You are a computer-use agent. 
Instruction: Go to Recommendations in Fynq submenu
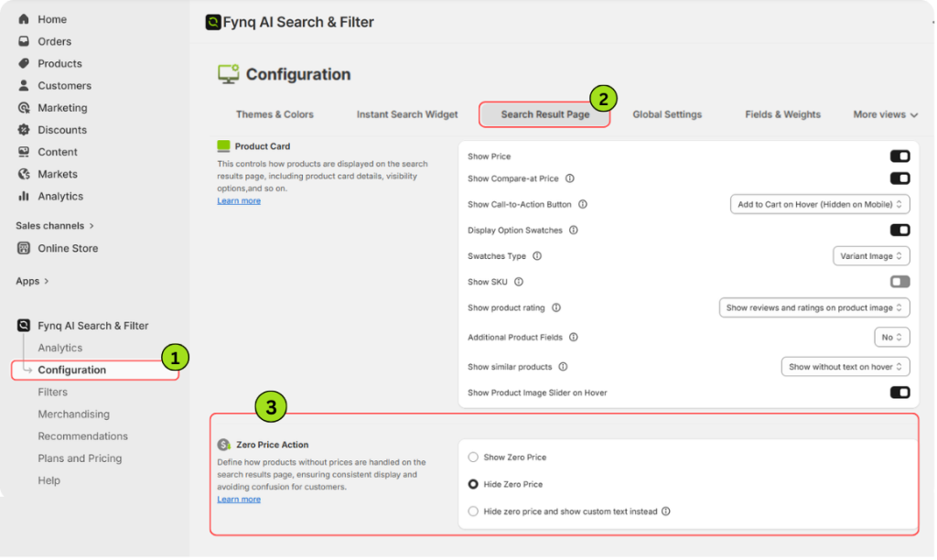[83, 436]
